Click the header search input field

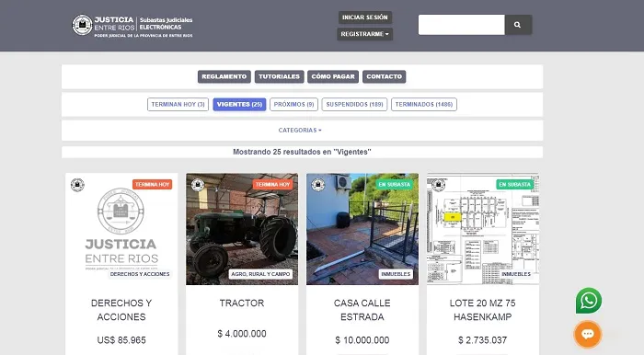[x=461, y=25]
